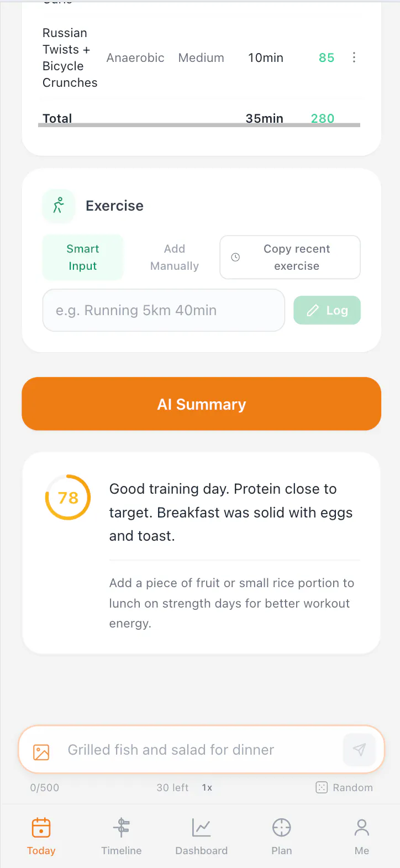Go to the Plan target tab
The image size is (400, 868).
[x=282, y=836]
